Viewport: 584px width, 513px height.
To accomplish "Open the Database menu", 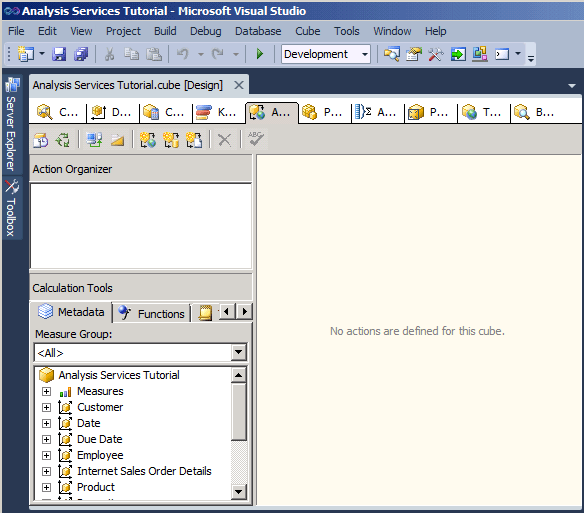I will [x=258, y=31].
